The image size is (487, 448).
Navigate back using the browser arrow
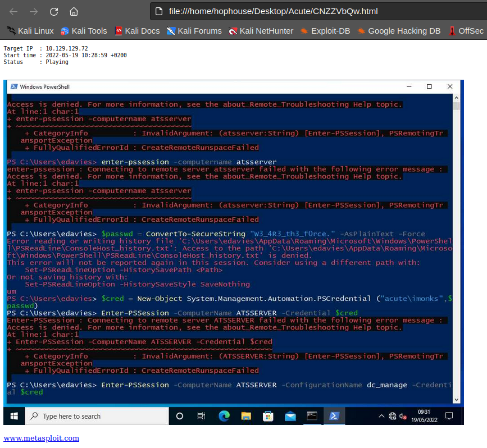[14, 11]
